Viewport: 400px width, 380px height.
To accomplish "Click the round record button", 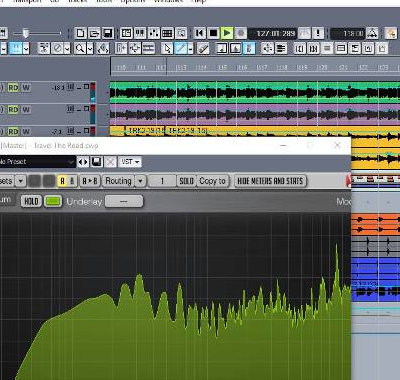I will click(241, 33).
